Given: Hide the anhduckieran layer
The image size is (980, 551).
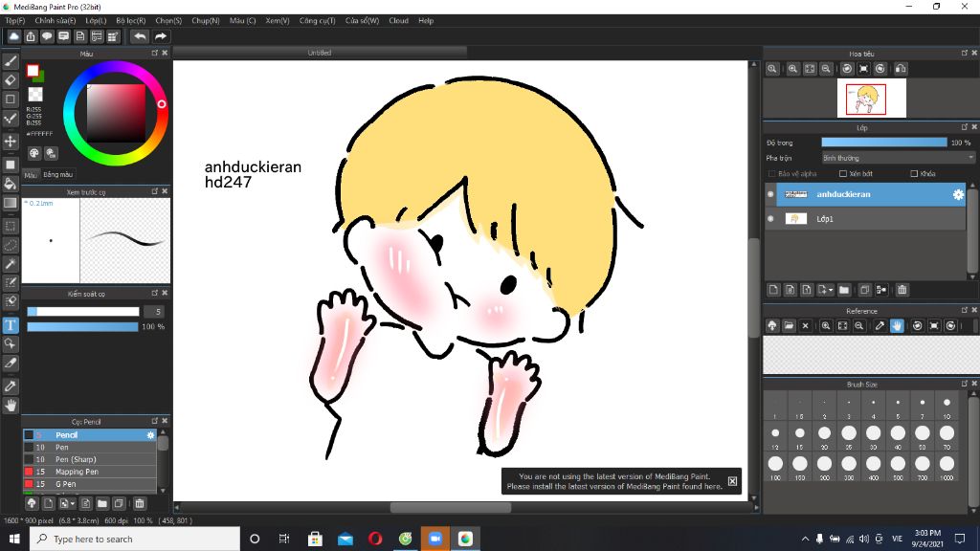Looking at the screenshot, I should click(770, 194).
